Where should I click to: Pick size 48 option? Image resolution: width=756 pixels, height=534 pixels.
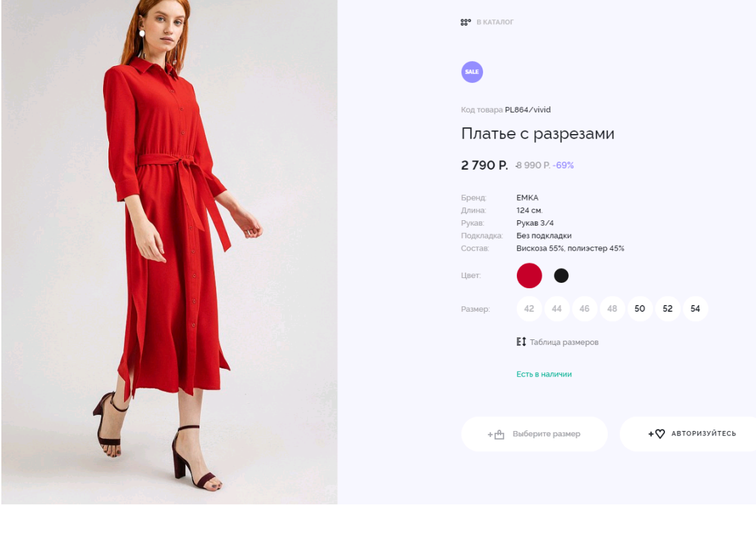click(x=612, y=308)
